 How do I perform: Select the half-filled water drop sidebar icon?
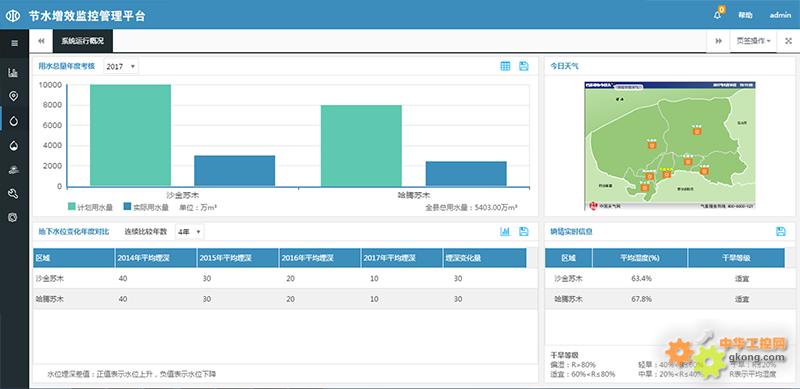[13, 145]
